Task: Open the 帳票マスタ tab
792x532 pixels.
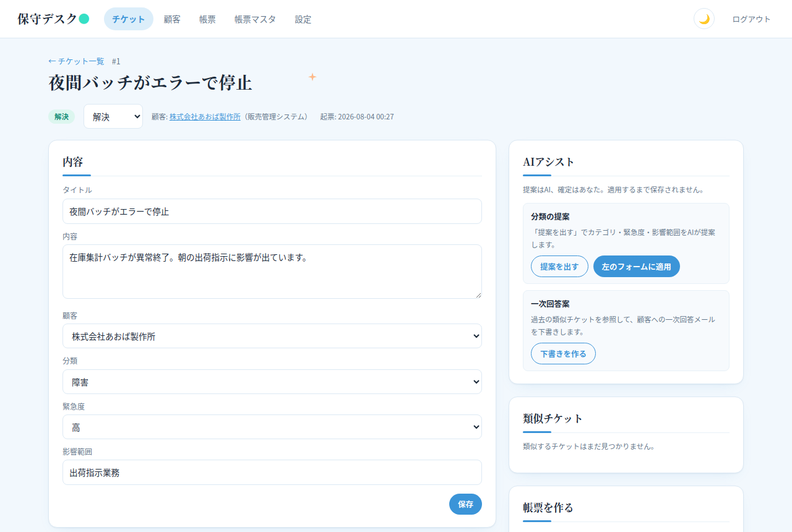Action: click(x=255, y=19)
